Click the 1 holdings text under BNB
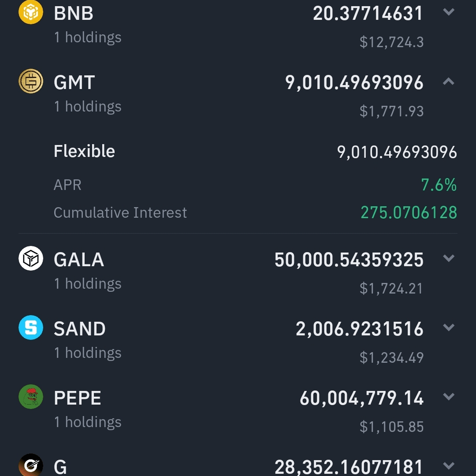476x476 pixels. coord(87,37)
